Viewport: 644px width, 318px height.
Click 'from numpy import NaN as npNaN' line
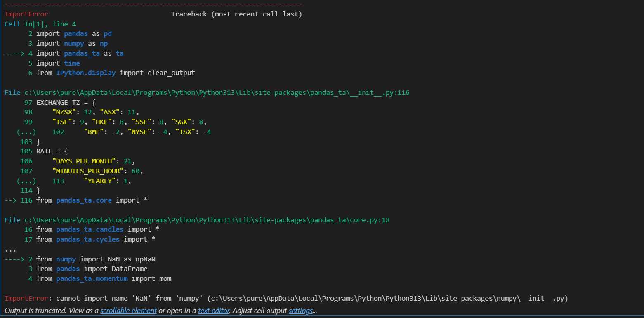(x=96, y=259)
